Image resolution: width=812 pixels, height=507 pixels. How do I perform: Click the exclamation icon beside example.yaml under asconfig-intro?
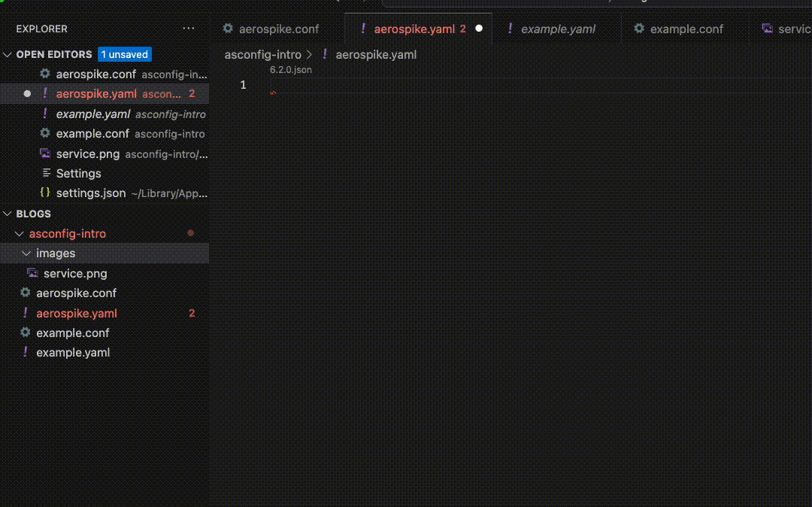pyautogui.click(x=25, y=352)
